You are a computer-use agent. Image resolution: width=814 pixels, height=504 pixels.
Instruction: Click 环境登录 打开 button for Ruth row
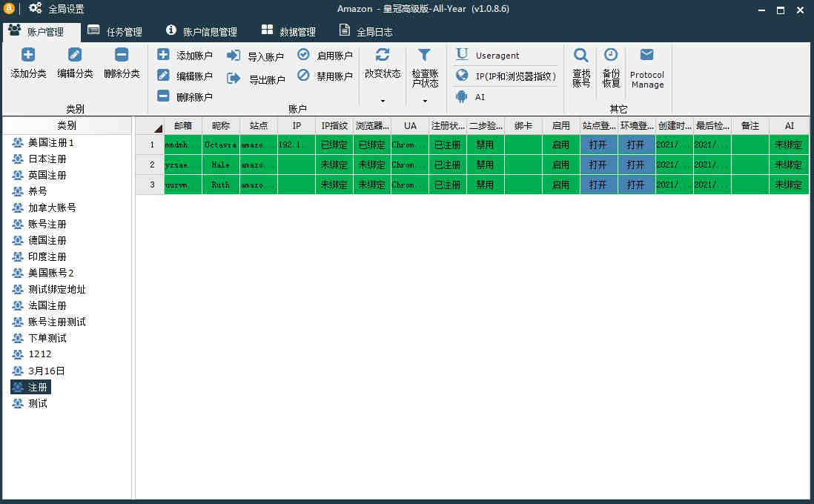637,185
